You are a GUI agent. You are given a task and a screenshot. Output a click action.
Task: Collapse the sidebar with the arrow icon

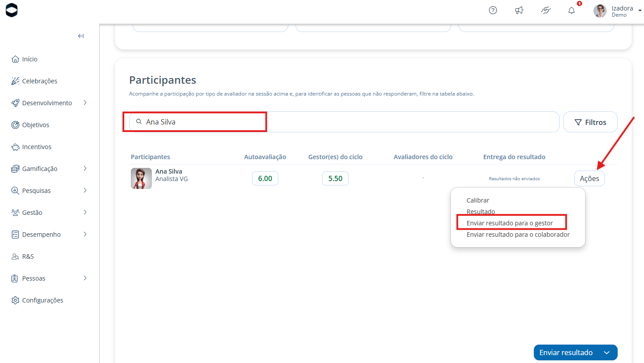[x=81, y=36]
